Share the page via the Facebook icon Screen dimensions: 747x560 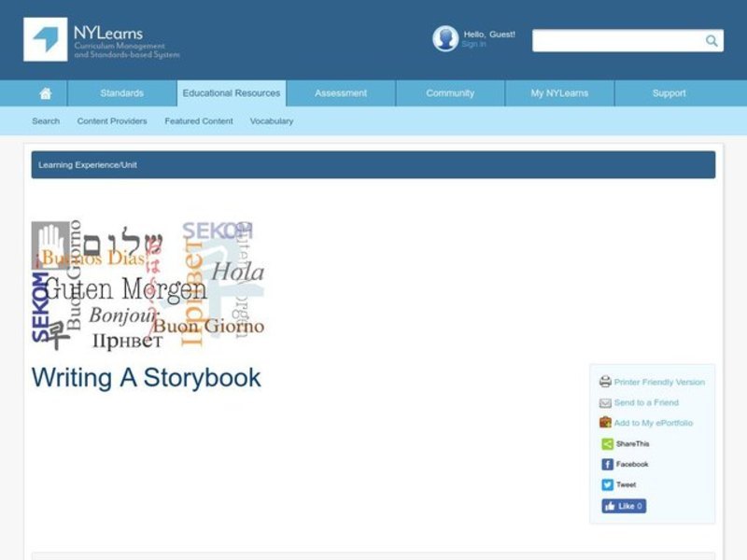[607, 464]
